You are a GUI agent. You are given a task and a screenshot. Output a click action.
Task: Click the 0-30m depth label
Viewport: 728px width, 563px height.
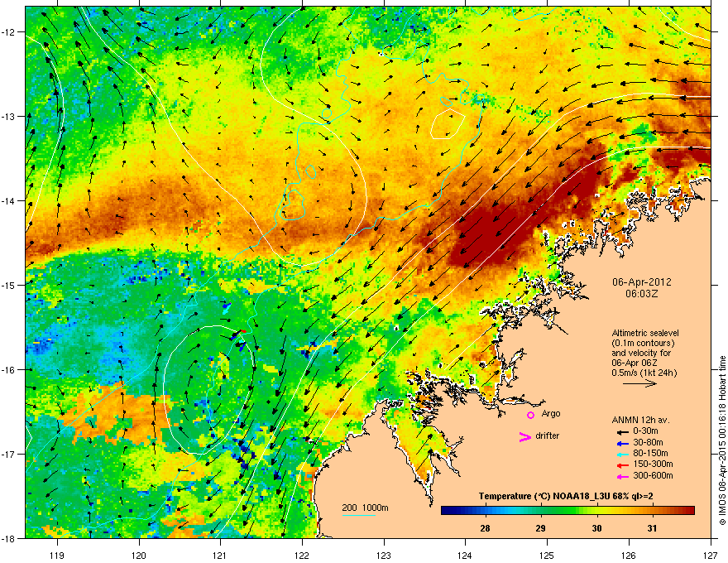[x=645, y=431]
